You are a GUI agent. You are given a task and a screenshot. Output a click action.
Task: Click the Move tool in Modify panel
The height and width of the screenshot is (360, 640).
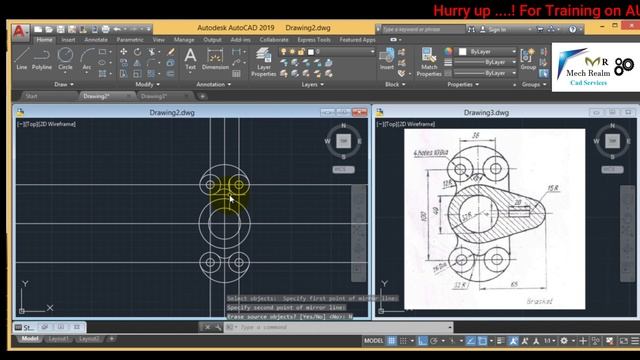coord(123,52)
